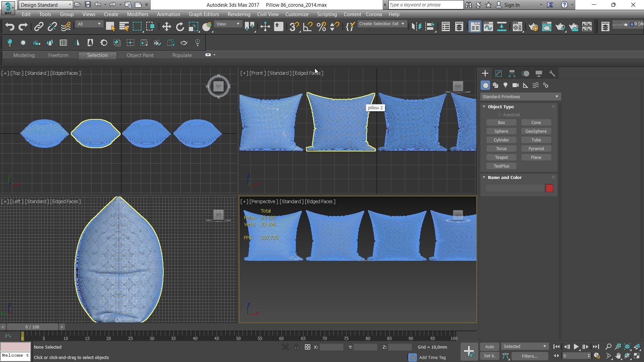Activate the Select and Move tool
This screenshot has height=362, width=644.
pyautogui.click(x=166, y=27)
